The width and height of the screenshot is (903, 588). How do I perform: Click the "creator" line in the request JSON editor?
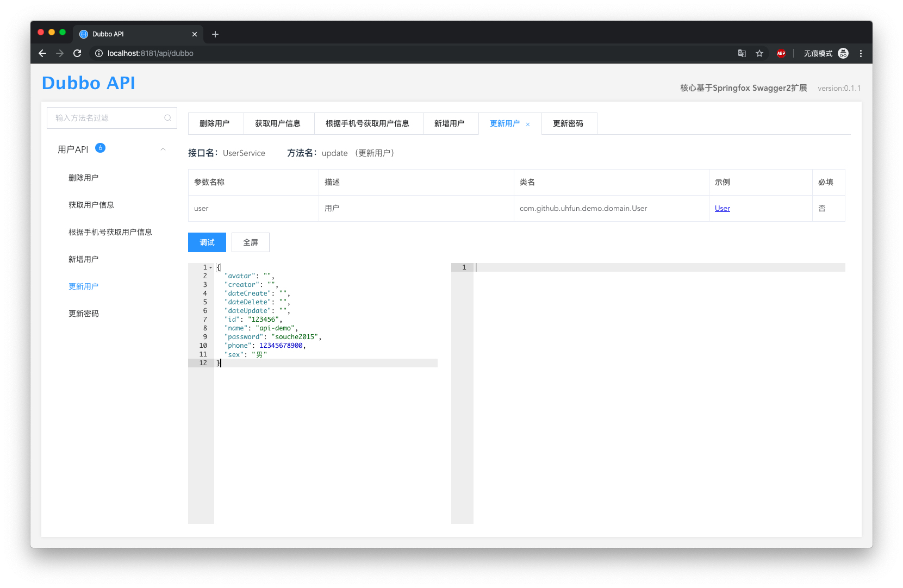(x=251, y=285)
